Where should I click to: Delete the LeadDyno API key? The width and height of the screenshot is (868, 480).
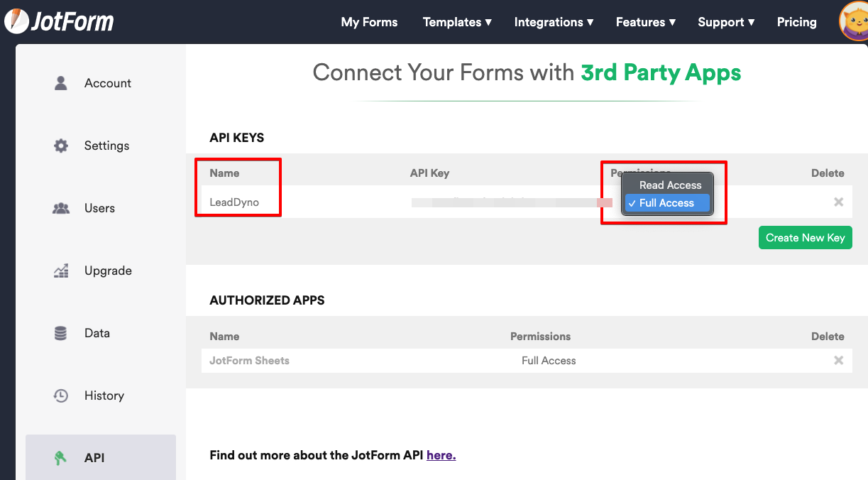(838, 202)
